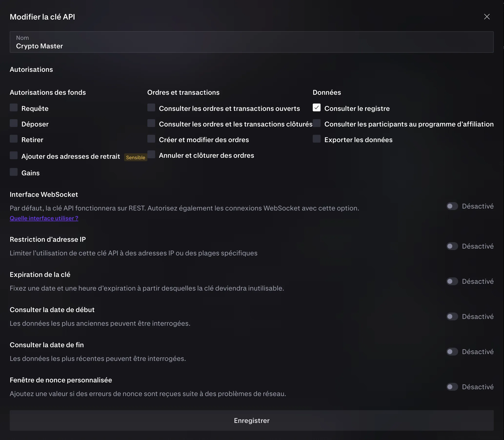Tick the Retirer checkbox

click(14, 139)
